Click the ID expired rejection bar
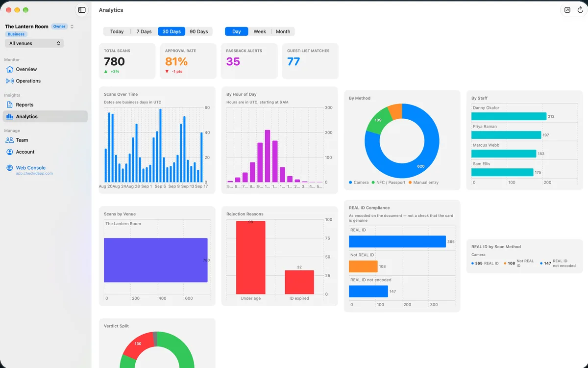The width and height of the screenshot is (588, 368). pos(299,282)
